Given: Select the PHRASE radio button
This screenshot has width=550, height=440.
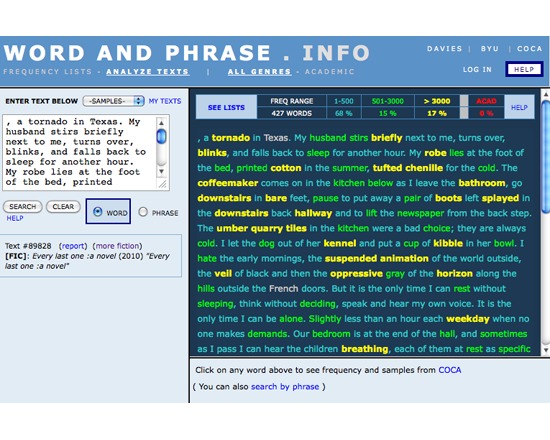Looking at the screenshot, I should point(143,212).
